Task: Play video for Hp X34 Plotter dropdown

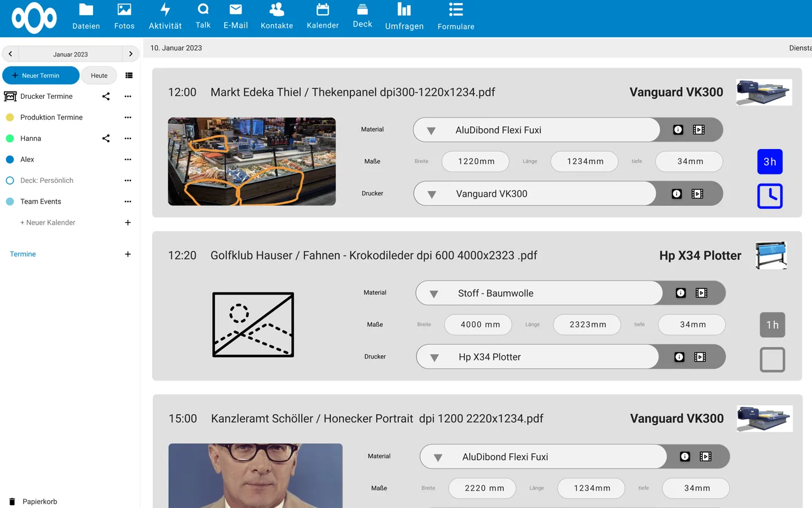Action: coord(700,357)
